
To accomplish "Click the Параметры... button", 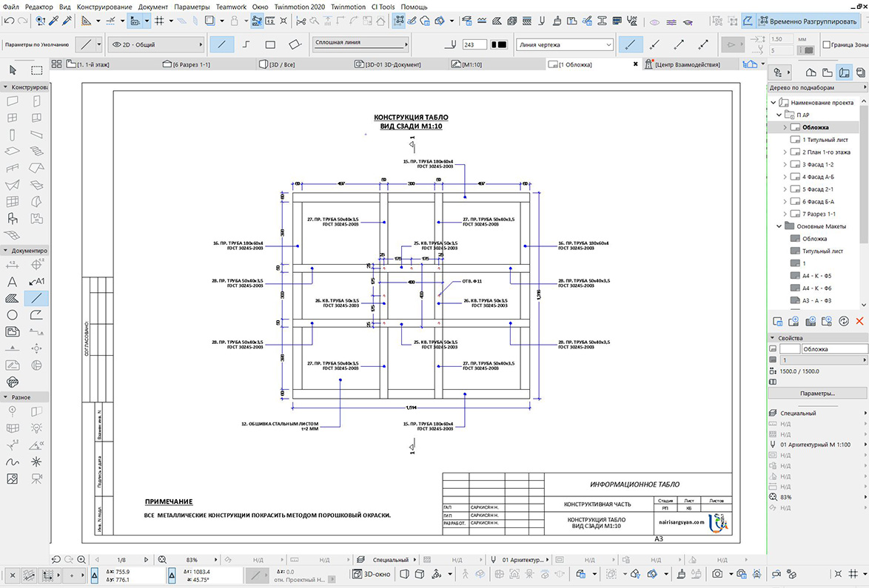I will tap(817, 393).
